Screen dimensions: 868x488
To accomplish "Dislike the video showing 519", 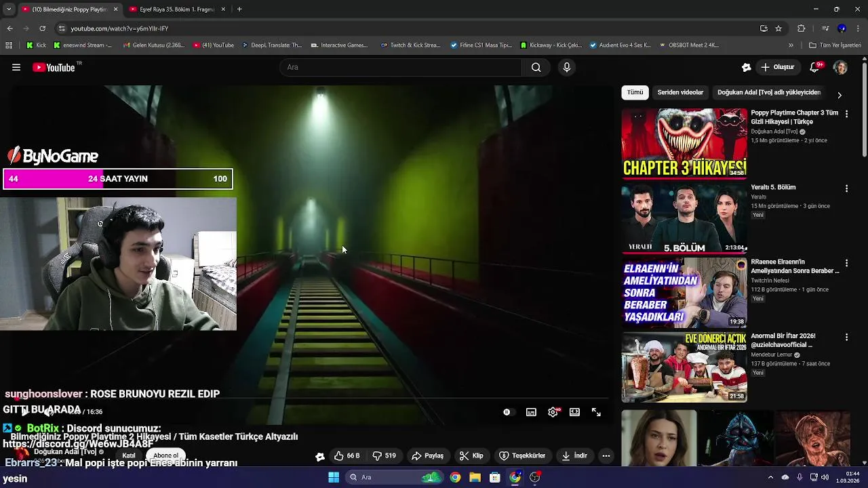I will [384, 456].
